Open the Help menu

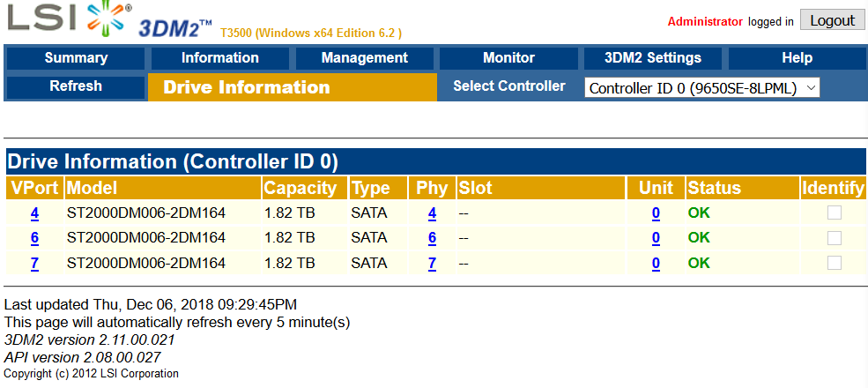798,58
